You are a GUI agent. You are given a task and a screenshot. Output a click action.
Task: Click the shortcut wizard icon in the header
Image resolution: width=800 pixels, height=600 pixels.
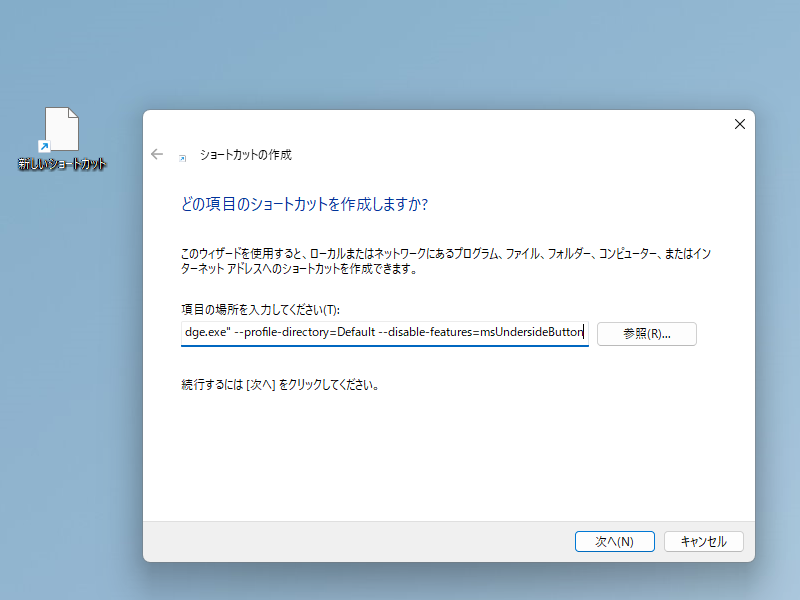point(182,155)
